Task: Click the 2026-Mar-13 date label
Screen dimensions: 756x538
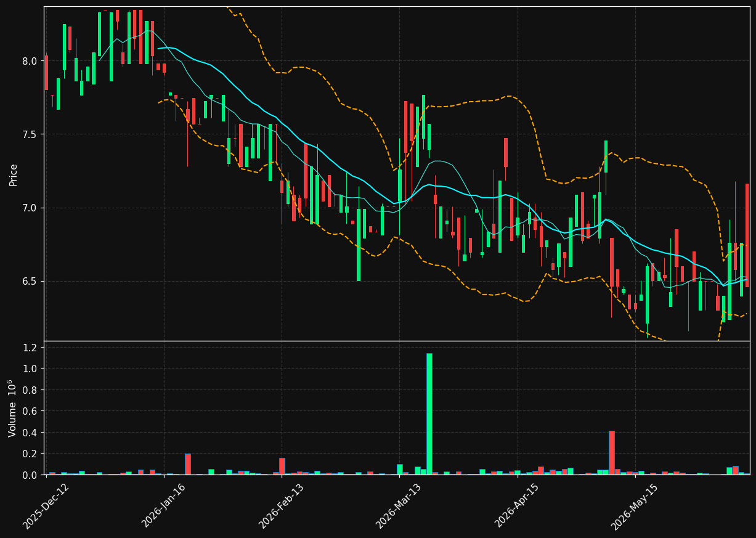Action: tap(399, 506)
